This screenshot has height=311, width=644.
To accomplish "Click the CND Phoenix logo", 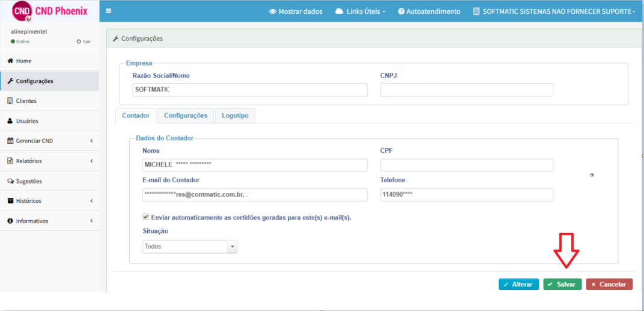I will 49,11.
